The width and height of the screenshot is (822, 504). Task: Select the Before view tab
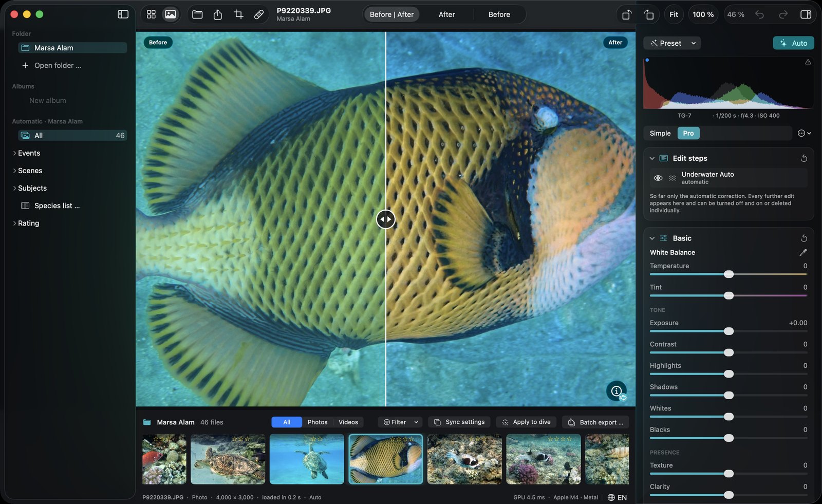(x=499, y=14)
